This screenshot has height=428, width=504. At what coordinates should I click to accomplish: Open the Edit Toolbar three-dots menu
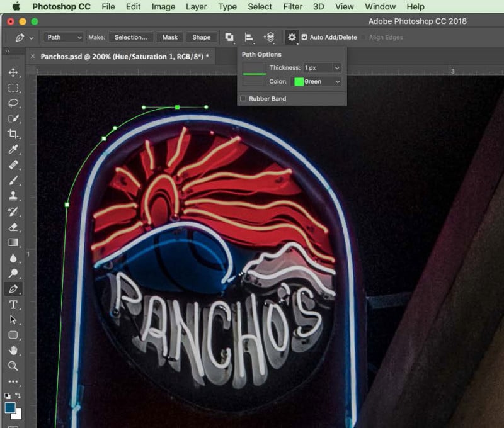(13, 381)
